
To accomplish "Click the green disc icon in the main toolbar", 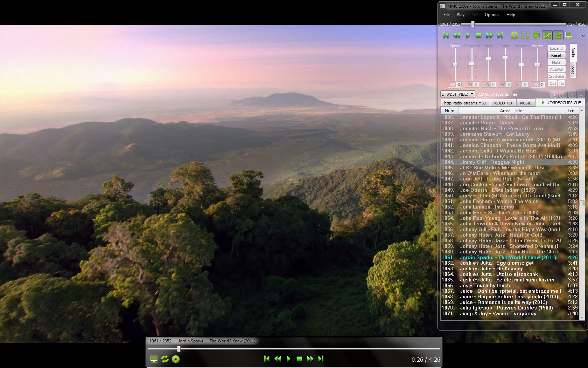I will point(514,35).
